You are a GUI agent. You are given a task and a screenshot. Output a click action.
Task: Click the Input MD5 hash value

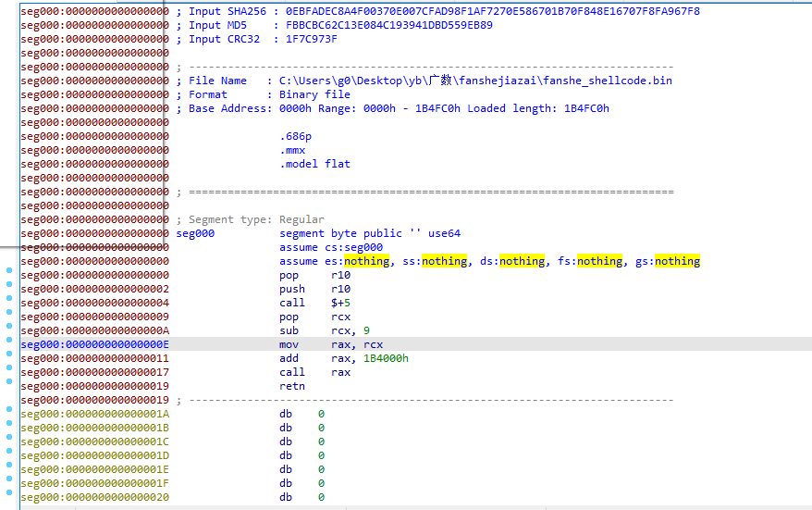click(x=389, y=25)
